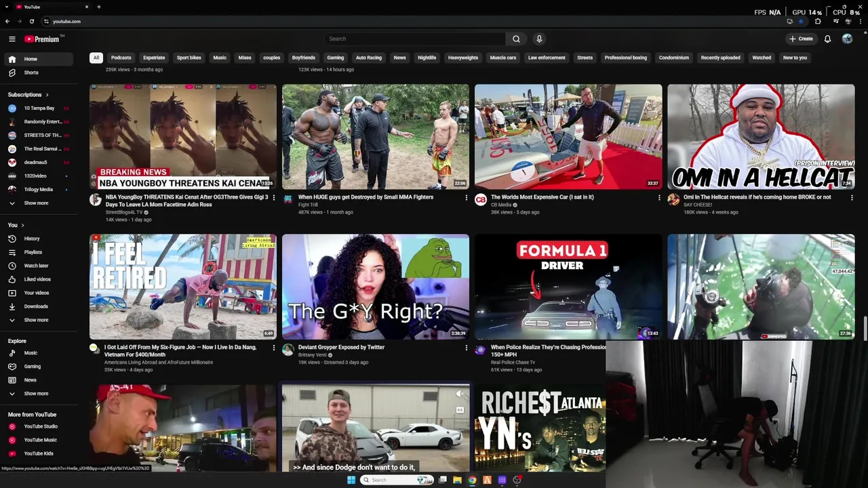The width and height of the screenshot is (868, 488).
Task: Select the Professional boxing chip
Action: click(x=626, y=58)
